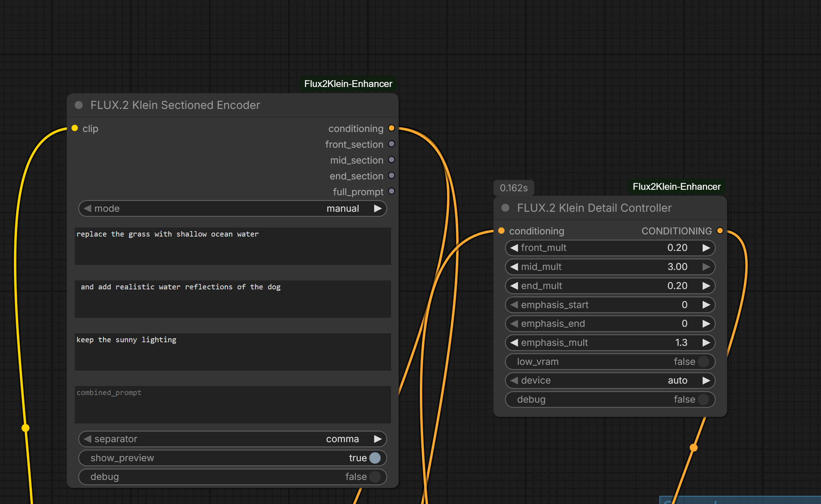Decrease mid_mult with the left arrow
821x504 pixels.
pyautogui.click(x=514, y=267)
